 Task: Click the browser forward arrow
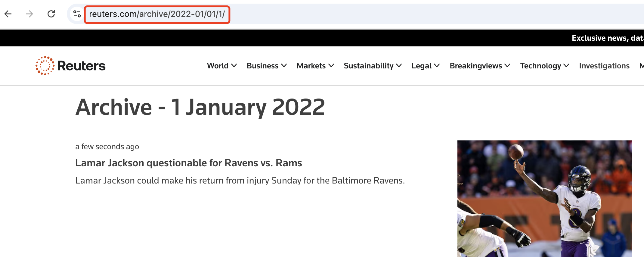click(x=29, y=14)
